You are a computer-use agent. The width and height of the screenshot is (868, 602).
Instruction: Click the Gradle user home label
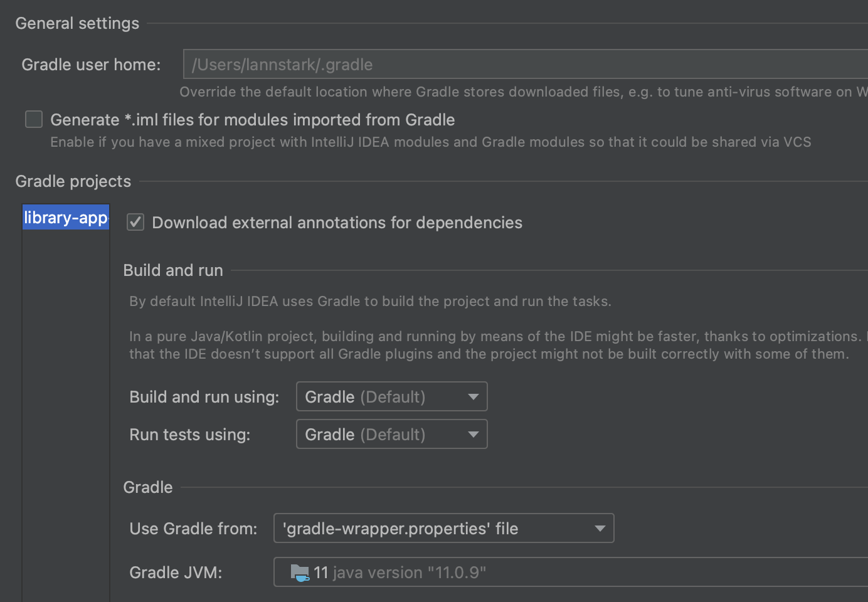coord(91,65)
